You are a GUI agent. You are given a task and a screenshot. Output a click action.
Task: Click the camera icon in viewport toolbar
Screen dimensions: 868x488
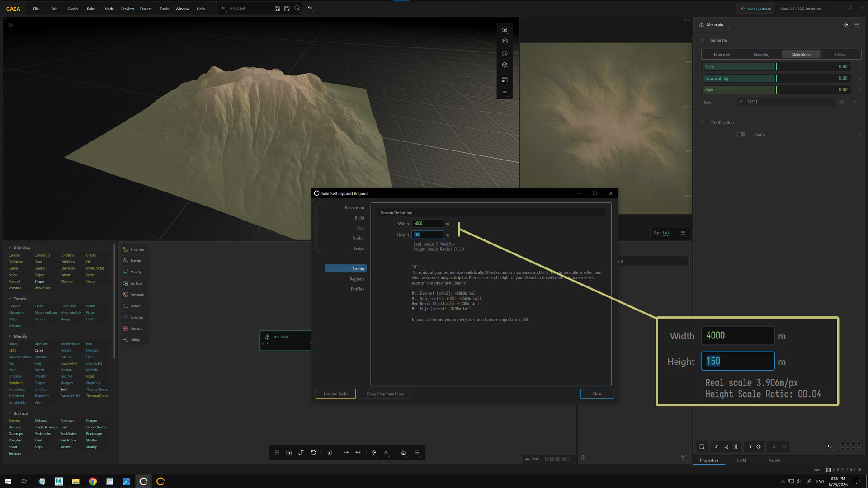[505, 30]
